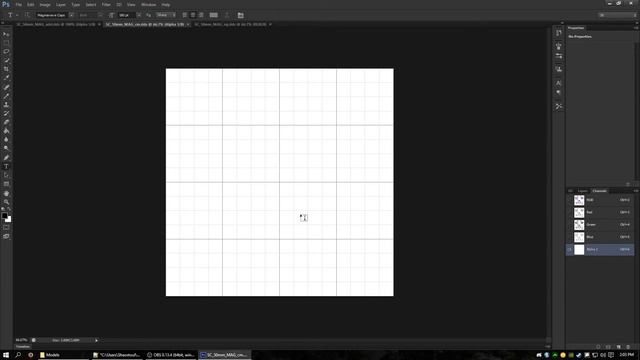Open the font style dropdown
This screenshot has width=640, height=360.
tap(100, 15)
